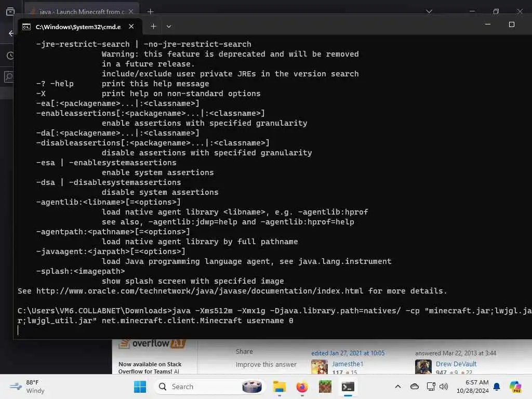The height and width of the screenshot is (399, 532).
Task: Click the Share link under the answer
Action: point(244,352)
